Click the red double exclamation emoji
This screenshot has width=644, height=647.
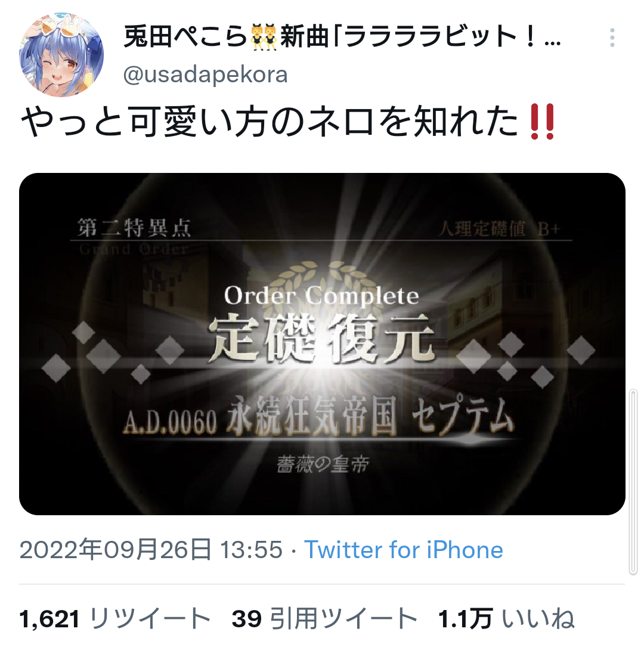coord(543,122)
